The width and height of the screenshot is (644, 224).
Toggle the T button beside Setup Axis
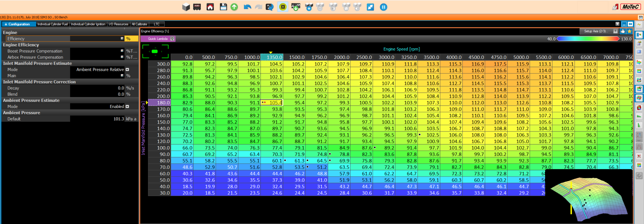615,31
